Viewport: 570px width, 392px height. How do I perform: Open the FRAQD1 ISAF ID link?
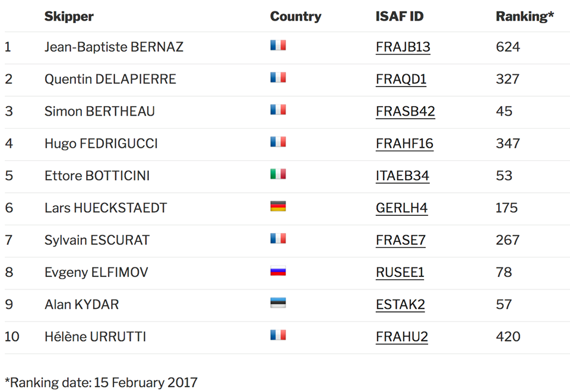pyautogui.click(x=401, y=79)
